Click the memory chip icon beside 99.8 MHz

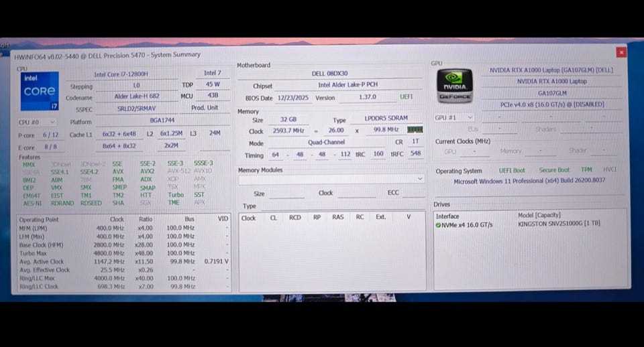coord(415,129)
